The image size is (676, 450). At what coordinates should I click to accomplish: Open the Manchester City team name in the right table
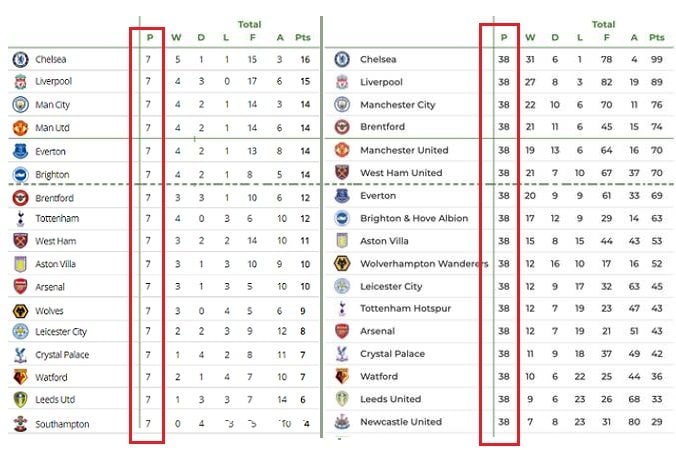click(x=397, y=105)
